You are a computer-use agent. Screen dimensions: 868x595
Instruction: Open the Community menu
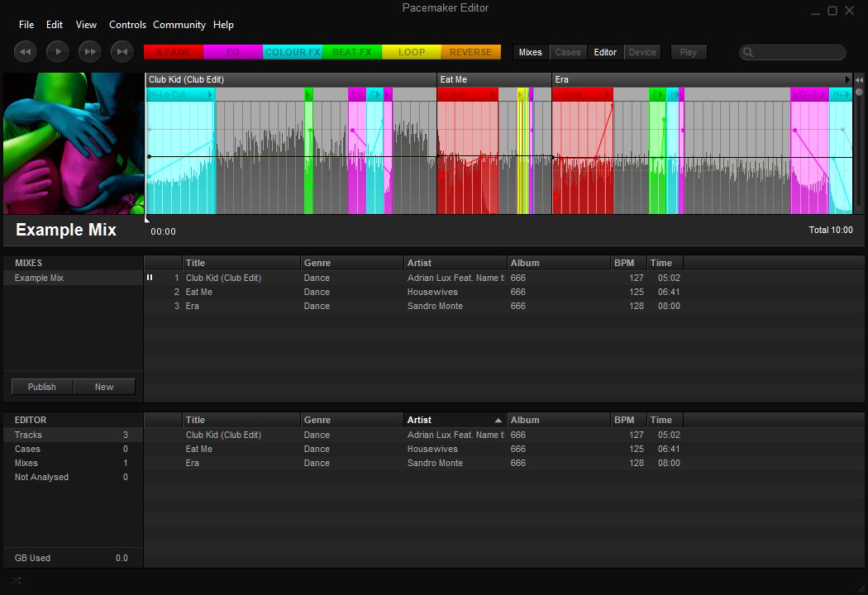point(179,25)
